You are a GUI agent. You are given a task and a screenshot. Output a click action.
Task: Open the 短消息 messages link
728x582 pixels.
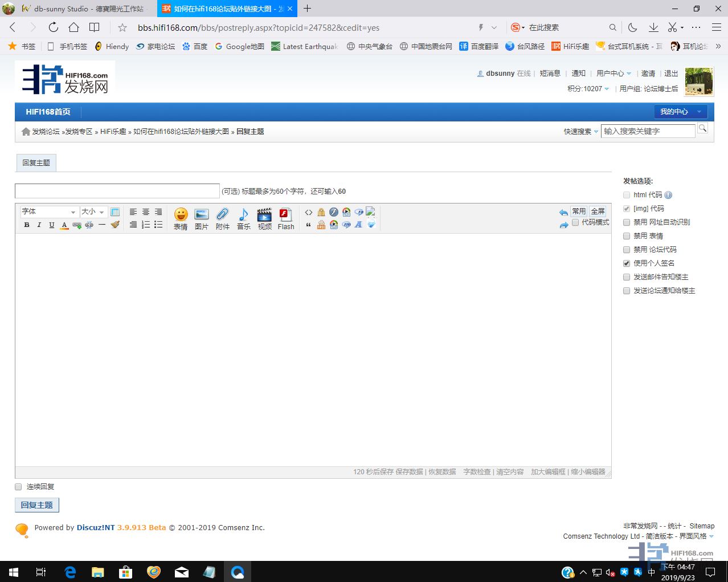coord(550,74)
